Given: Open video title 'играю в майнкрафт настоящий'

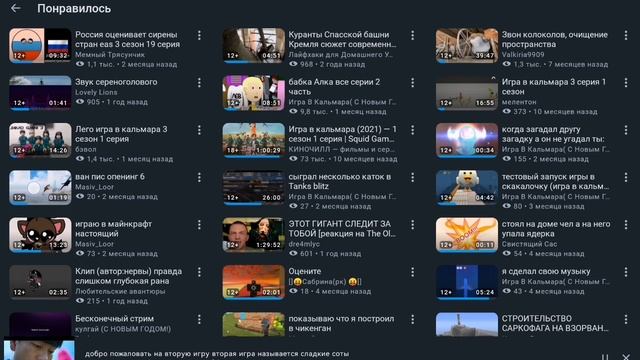Looking at the screenshot, I should click(x=113, y=229).
